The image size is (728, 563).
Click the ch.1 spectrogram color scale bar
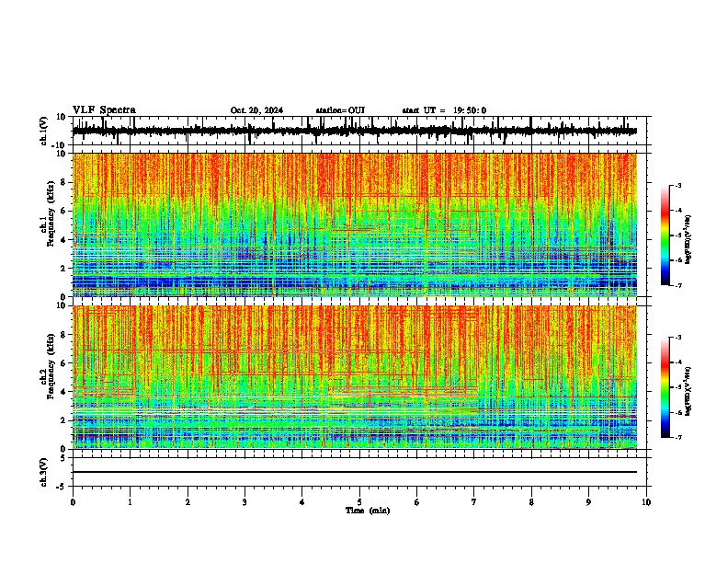point(665,236)
